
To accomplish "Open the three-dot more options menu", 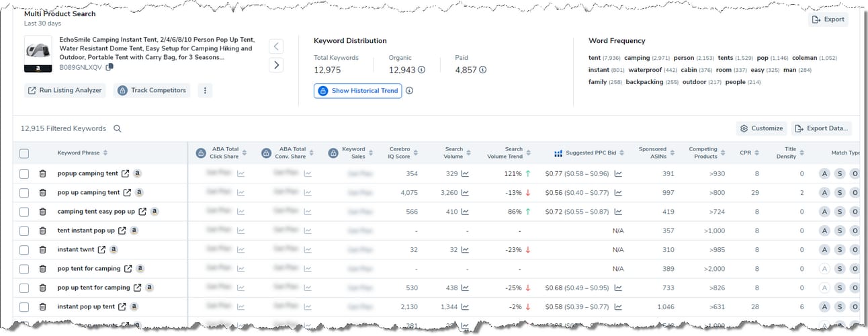I will (204, 90).
